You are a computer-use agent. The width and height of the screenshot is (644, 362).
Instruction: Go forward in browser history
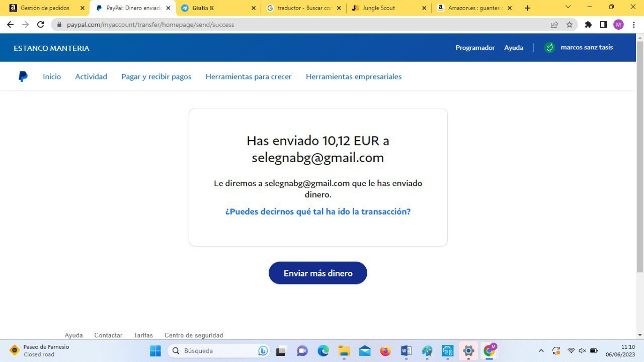point(25,24)
